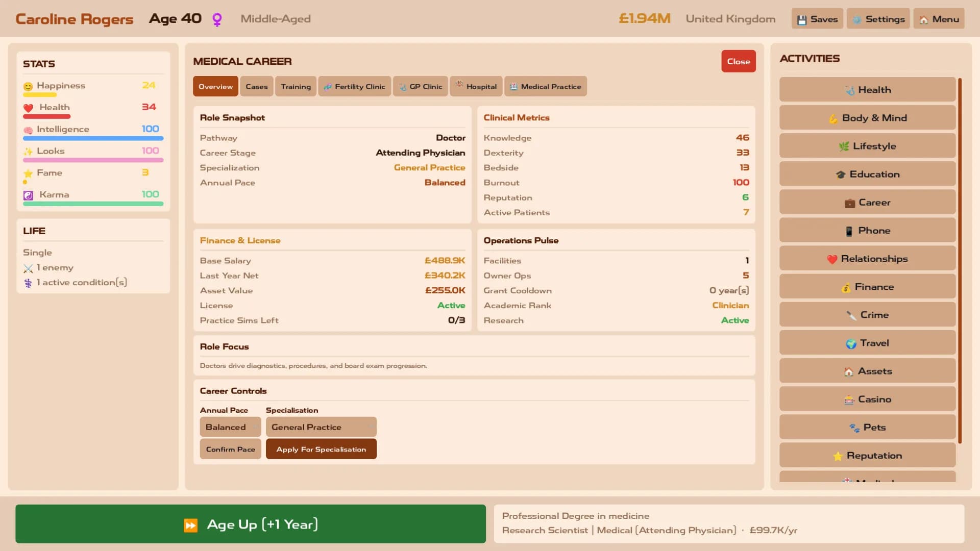The width and height of the screenshot is (980, 551).
Task: Click the Intelligence brain icon
Action: click(x=28, y=130)
